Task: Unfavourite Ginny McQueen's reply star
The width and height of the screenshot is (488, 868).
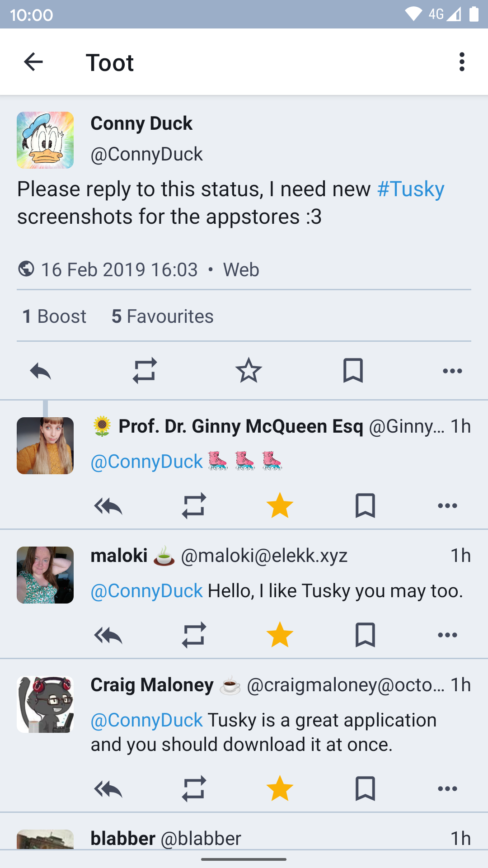Action: tap(280, 506)
